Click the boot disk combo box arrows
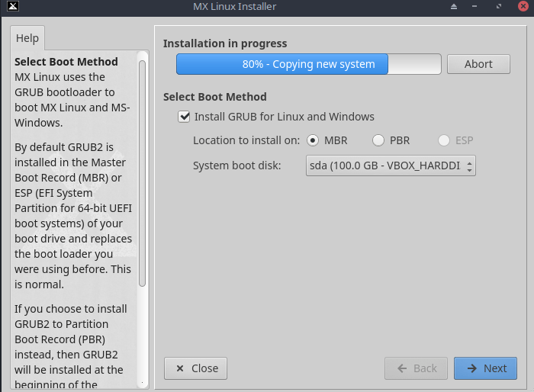 click(x=469, y=165)
